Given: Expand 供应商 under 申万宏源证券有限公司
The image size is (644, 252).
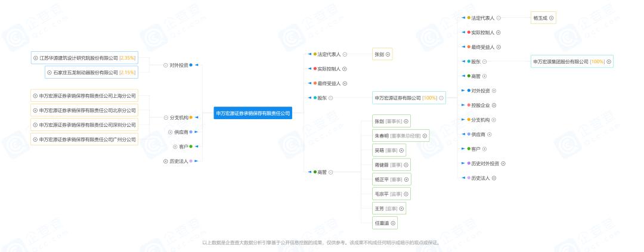Looking at the screenshot, I should click(x=489, y=134).
